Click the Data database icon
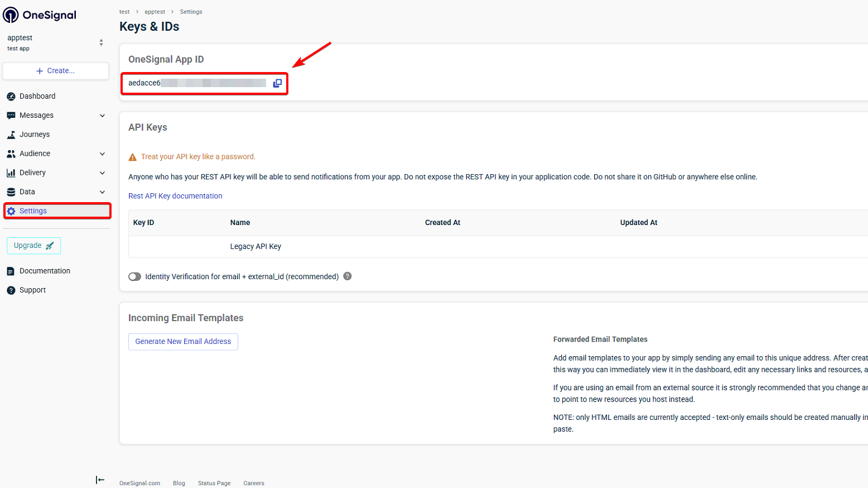Viewport: 868px width, 488px height. pyautogui.click(x=11, y=192)
